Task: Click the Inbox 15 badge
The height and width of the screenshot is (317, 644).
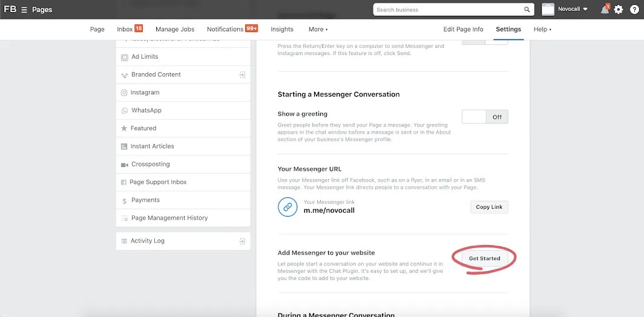Action: pyautogui.click(x=139, y=28)
